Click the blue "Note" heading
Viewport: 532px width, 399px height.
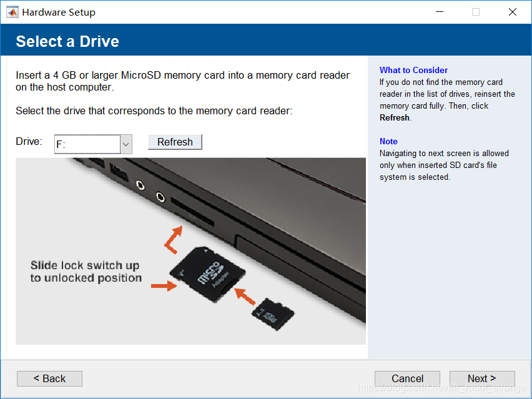coord(388,141)
